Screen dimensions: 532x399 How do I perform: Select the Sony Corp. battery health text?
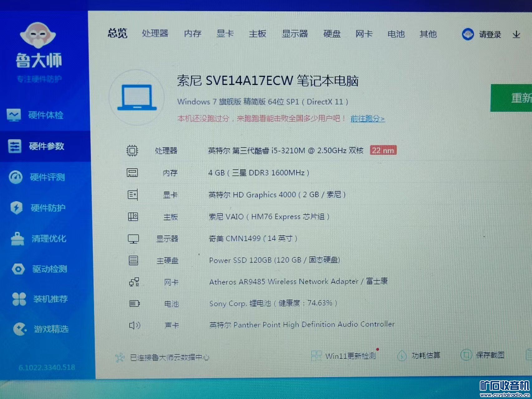click(273, 303)
